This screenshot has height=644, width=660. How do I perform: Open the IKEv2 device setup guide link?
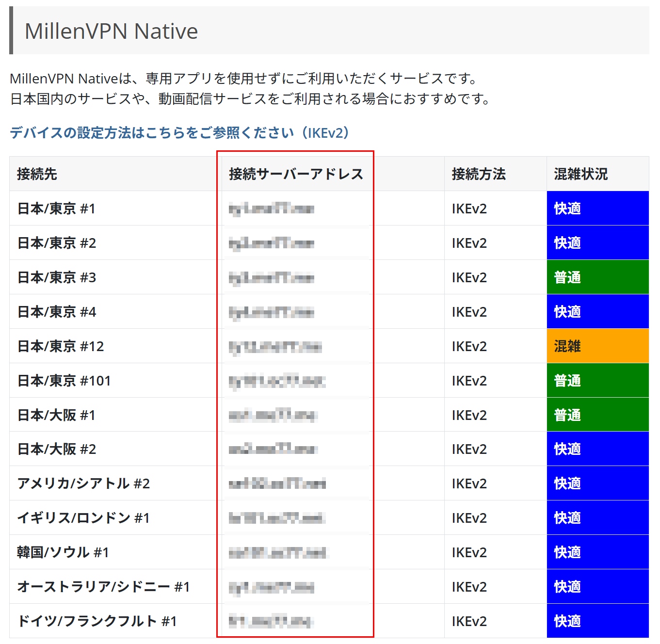(x=179, y=133)
